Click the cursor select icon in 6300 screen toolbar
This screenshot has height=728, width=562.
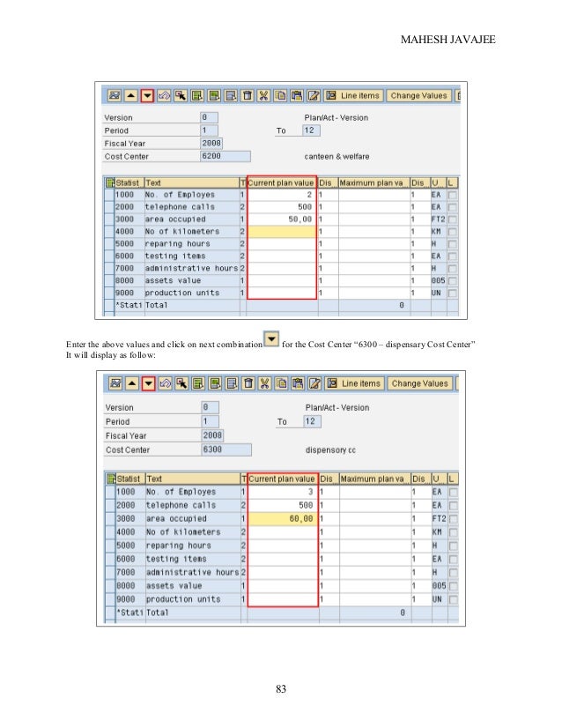click(181, 383)
